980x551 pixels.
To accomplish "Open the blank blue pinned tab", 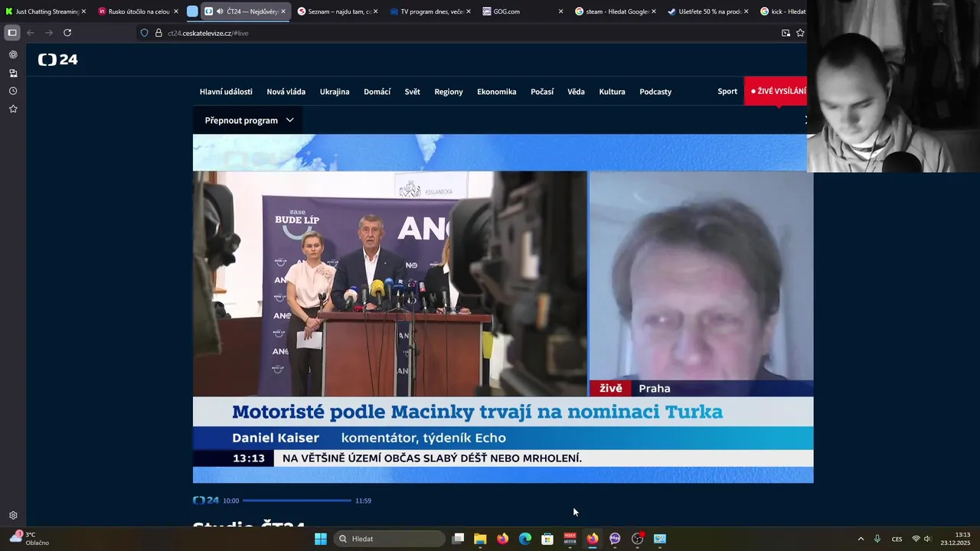I will (192, 11).
